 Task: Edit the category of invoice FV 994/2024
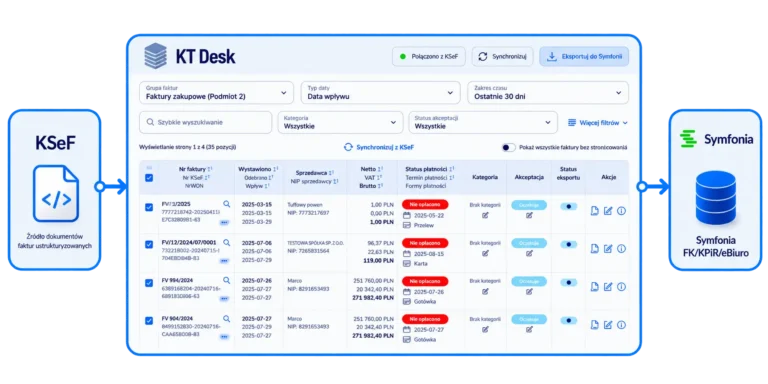point(485,291)
